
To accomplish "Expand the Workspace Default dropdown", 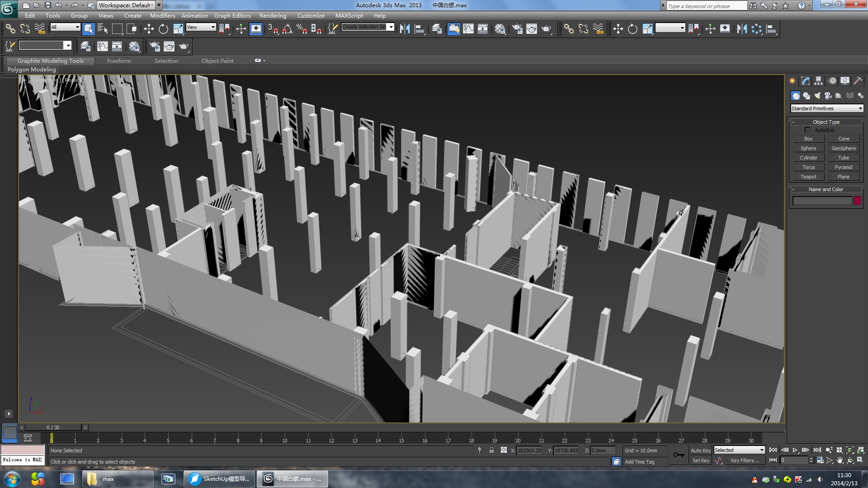I will (x=152, y=5).
